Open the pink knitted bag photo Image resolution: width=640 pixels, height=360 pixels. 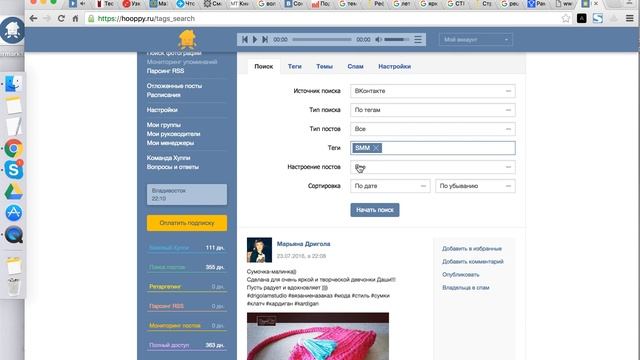point(318,336)
